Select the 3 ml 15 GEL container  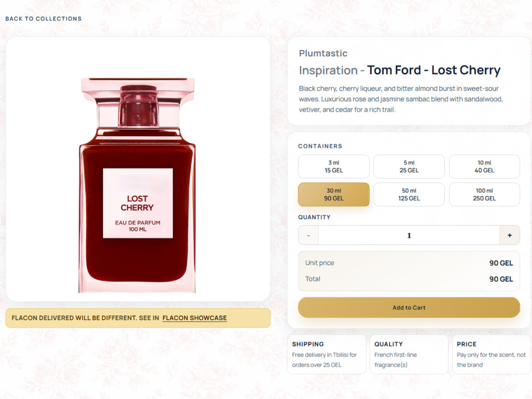click(334, 167)
